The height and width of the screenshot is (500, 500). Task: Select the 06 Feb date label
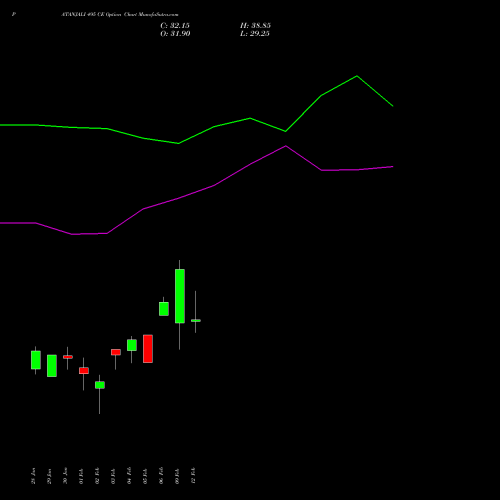[161, 476]
